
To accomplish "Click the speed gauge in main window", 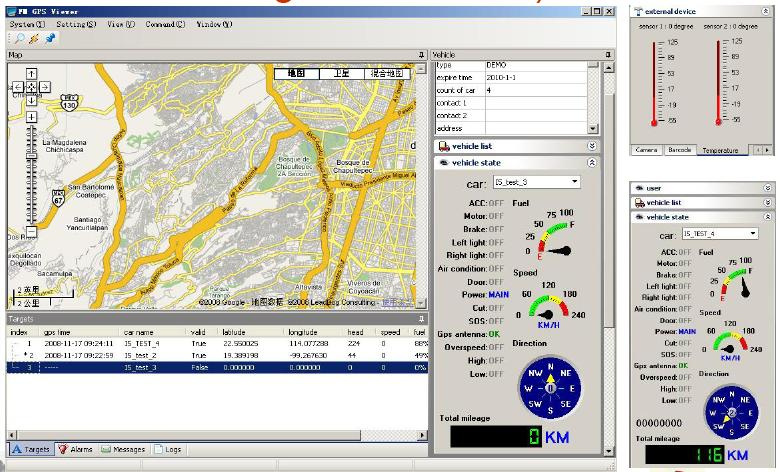I will 548,306.
